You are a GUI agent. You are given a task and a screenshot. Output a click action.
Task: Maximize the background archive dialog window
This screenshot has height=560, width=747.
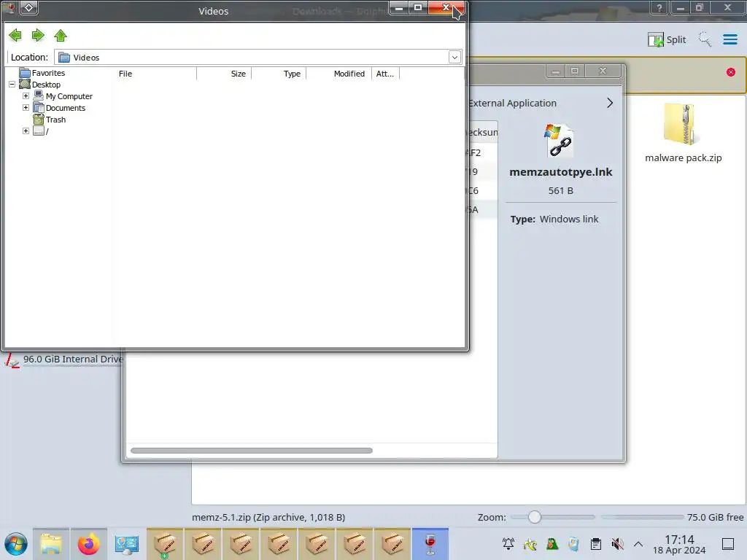click(x=575, y=71)
